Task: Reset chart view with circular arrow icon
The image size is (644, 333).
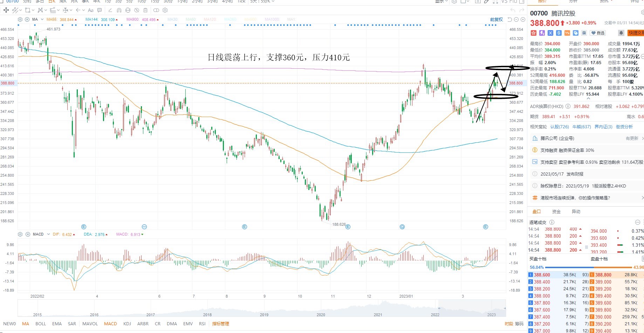Action: (510, 20)
